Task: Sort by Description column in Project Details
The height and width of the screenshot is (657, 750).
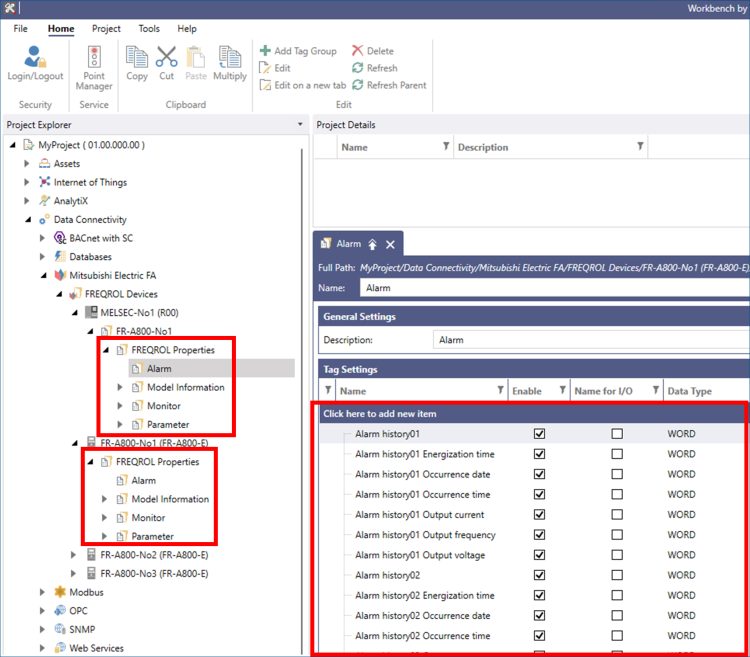Action: click(x=483, y=147)
